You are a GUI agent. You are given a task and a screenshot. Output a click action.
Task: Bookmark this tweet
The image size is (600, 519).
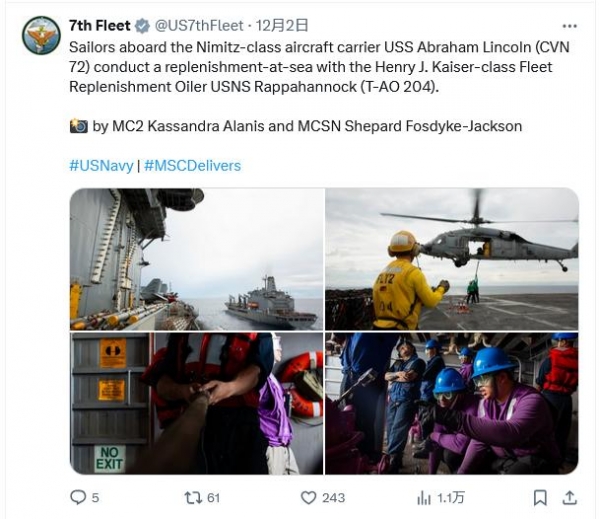click(x=540, y=498)
